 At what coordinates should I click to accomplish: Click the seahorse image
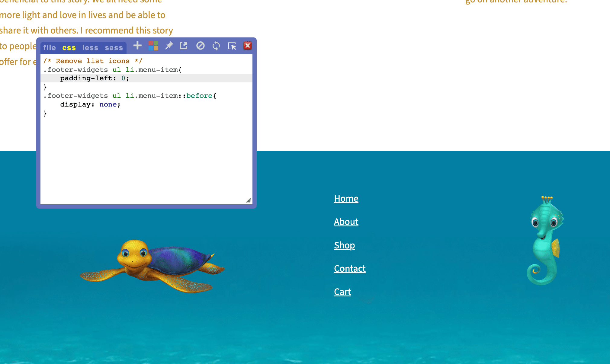[545, 241]
